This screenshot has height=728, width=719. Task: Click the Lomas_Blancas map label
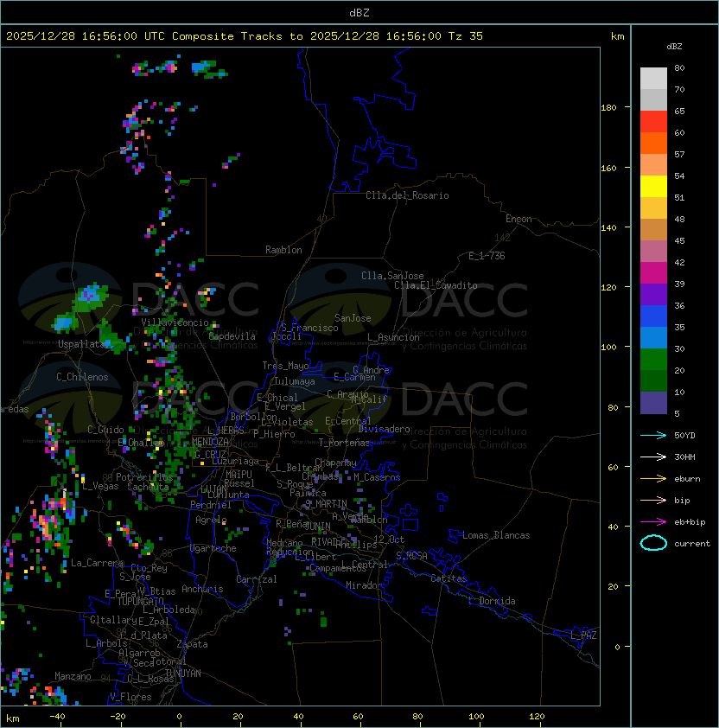point(496,535)
